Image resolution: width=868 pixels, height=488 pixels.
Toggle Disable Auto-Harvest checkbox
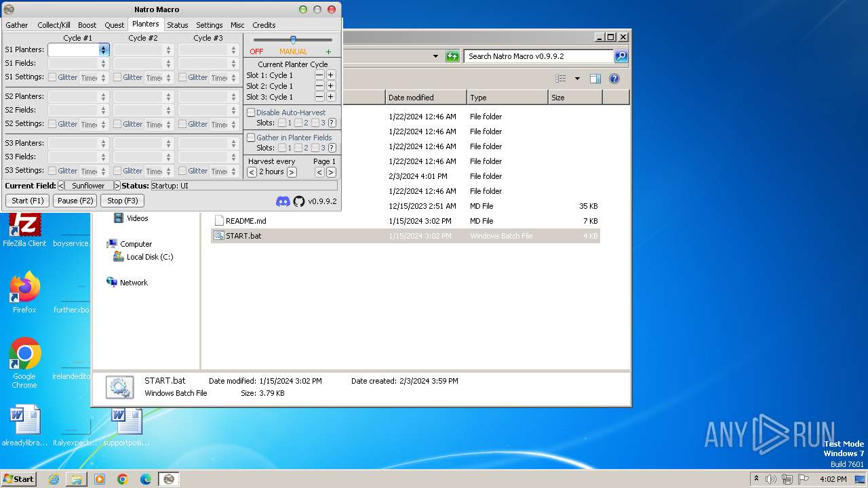[251, 113]
